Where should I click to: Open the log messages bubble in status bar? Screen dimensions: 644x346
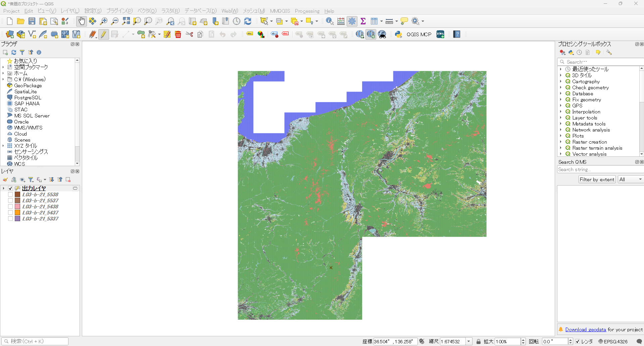coord(639,342)
